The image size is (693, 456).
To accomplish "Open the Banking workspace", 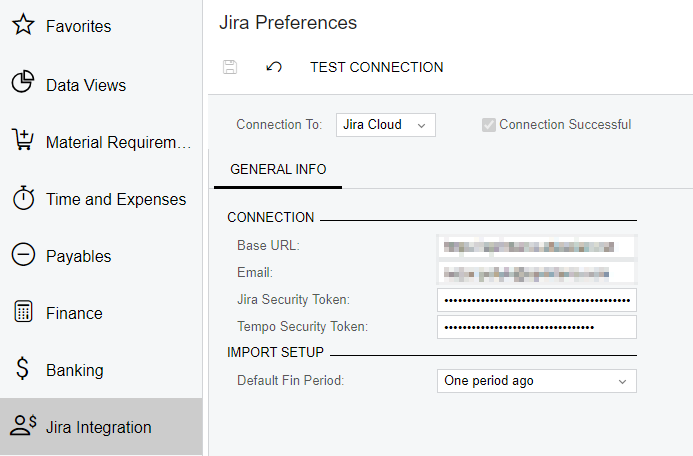I will [x=101, y=370].
